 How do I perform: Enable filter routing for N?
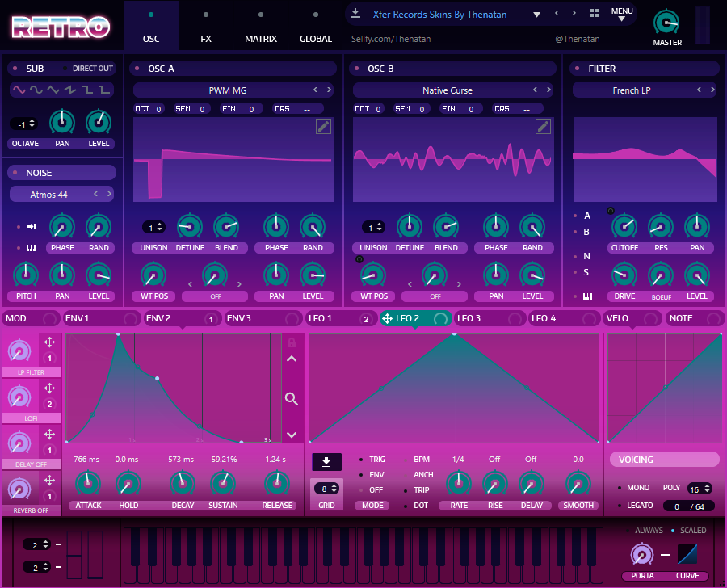click(575, 256)
